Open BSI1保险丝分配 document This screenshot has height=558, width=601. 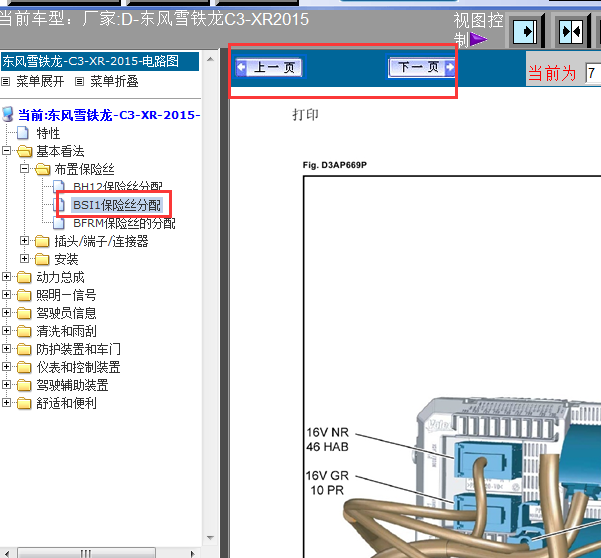(x=117, y=205)
